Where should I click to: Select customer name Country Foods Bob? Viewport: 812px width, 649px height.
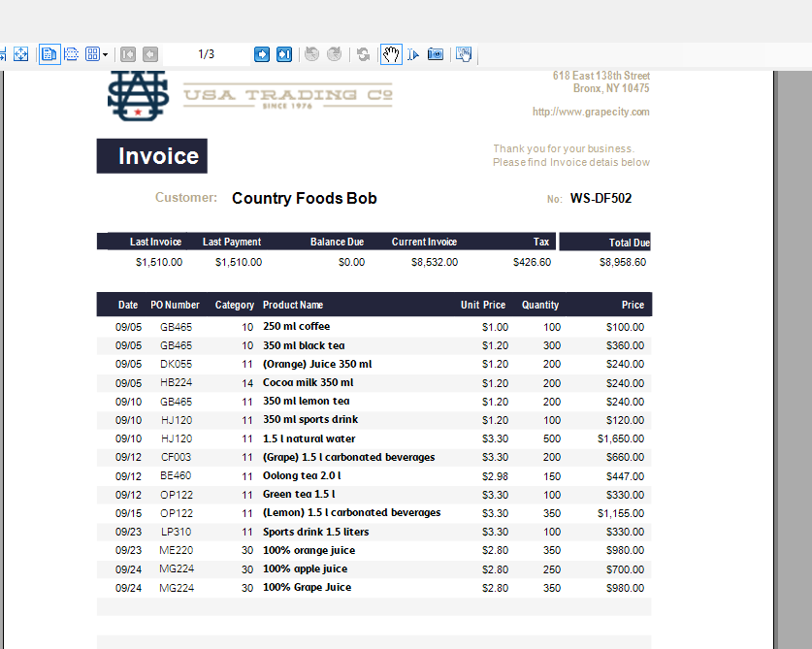305,198
